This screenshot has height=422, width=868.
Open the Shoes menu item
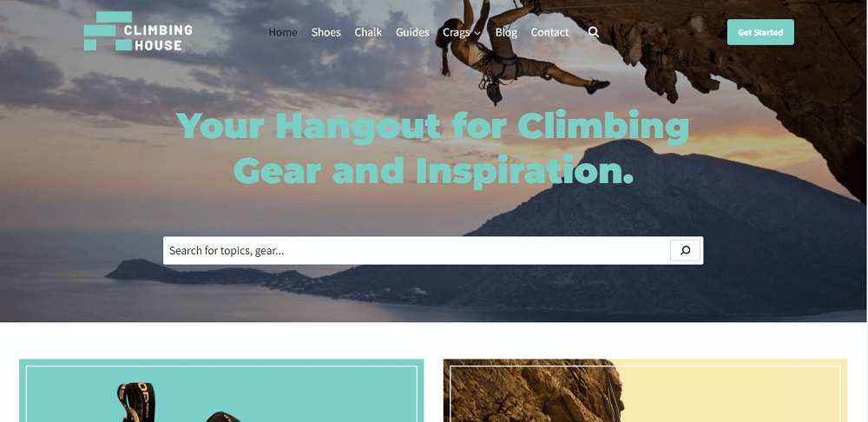click(326, 32)
